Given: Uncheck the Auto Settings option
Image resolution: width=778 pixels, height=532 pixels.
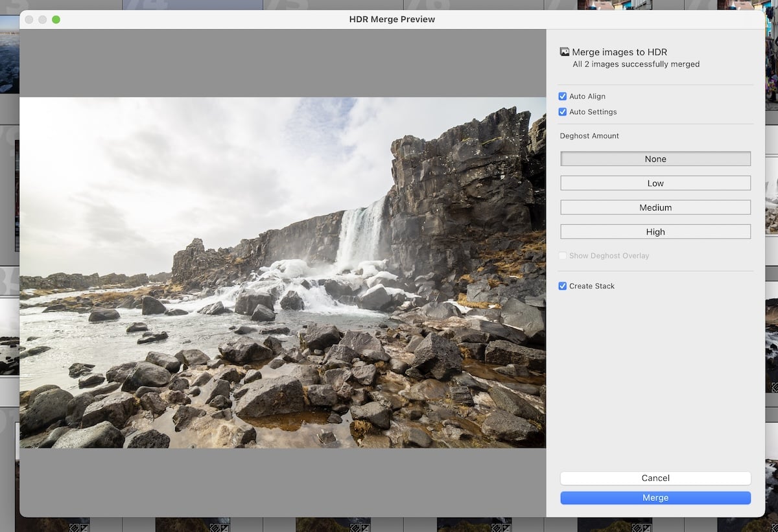Looking at the screenshot, I should click(x=563, y=111).
